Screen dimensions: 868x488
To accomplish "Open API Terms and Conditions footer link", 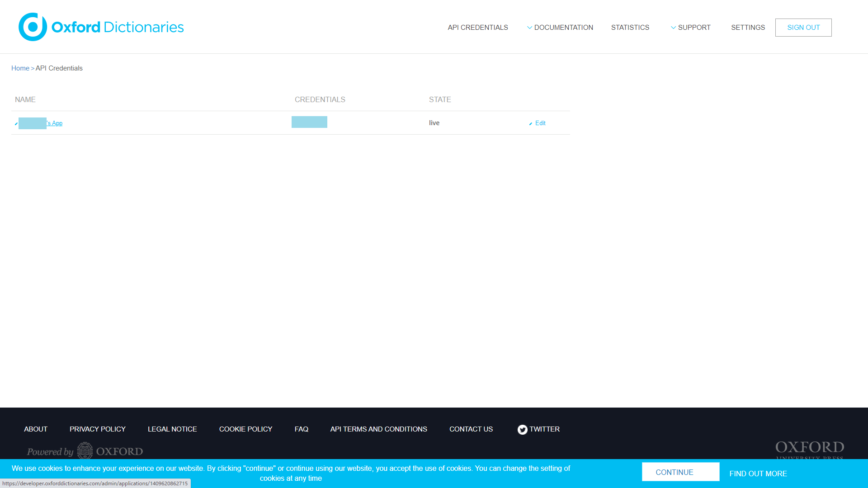I will pyautogui.click(x=378, y=429).
